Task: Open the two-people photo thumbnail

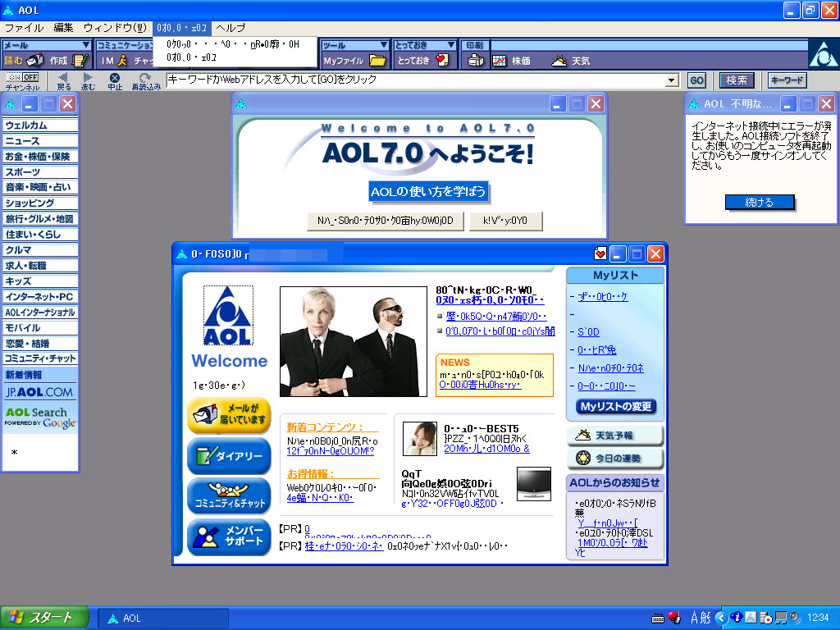Action: pos(353,342)
